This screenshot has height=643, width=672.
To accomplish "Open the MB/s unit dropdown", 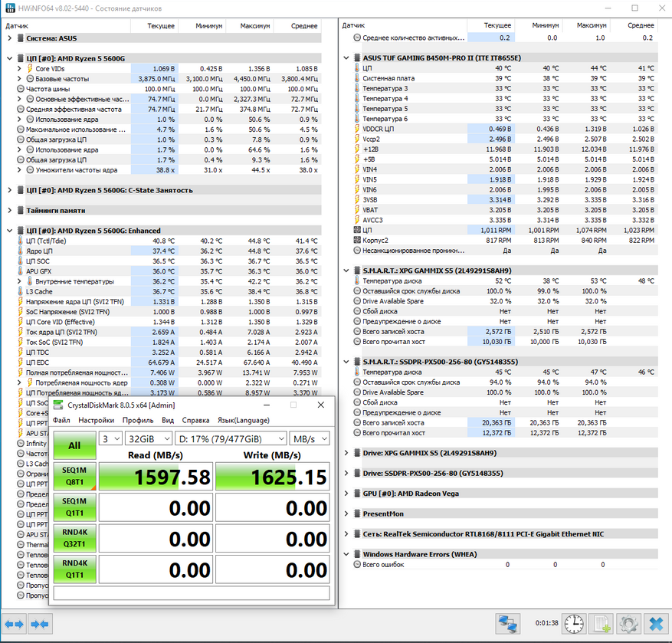I will click(310, 439).
